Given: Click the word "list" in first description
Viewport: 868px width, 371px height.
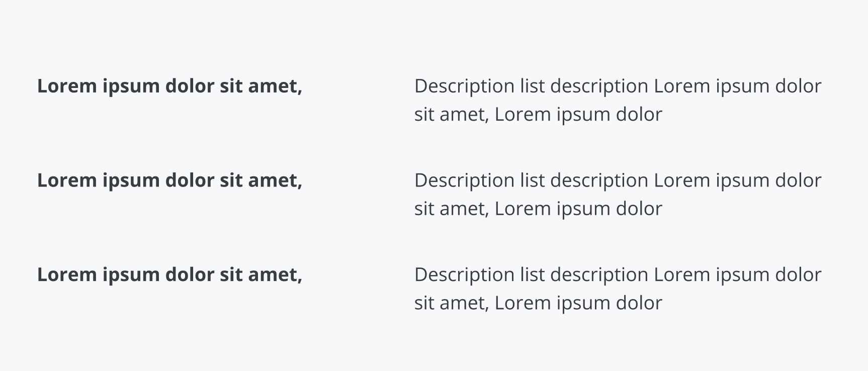Looking at the screenshot, I should coord(533,86).
